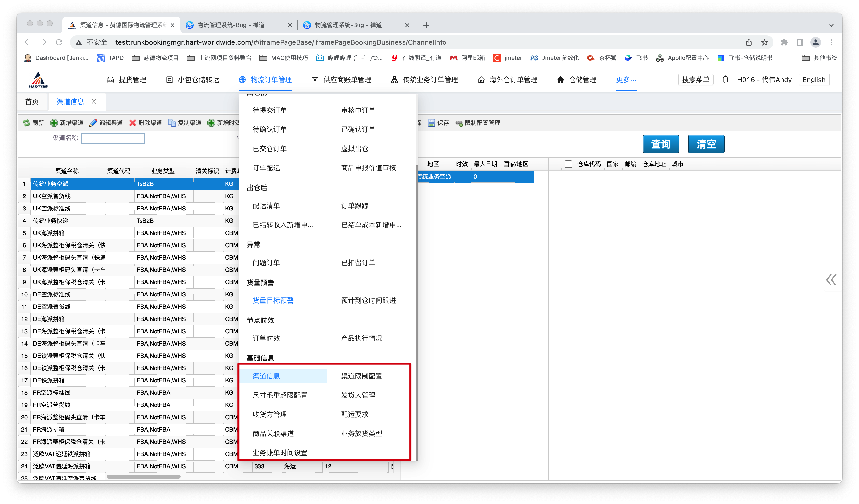Select 渠道限制配置 menu entry
Viewport: 859px width, 504px height.
tap(361, 376)
